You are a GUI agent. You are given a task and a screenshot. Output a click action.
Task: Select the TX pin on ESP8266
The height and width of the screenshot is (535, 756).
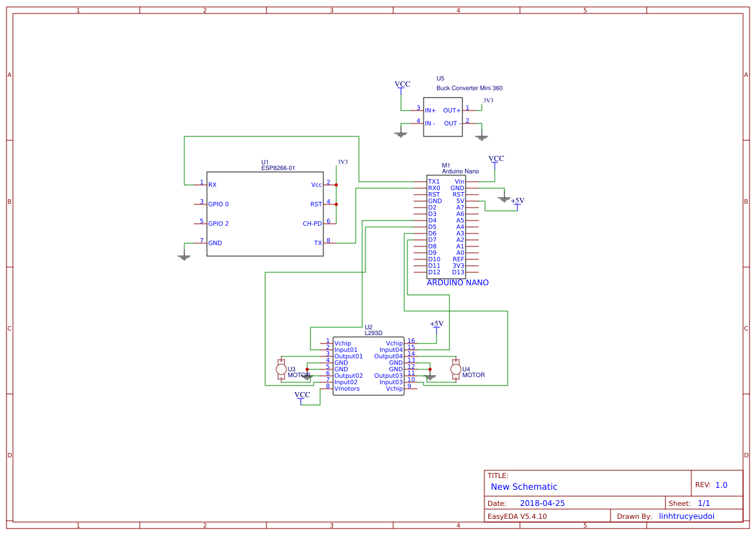click(x=318, y=243)
